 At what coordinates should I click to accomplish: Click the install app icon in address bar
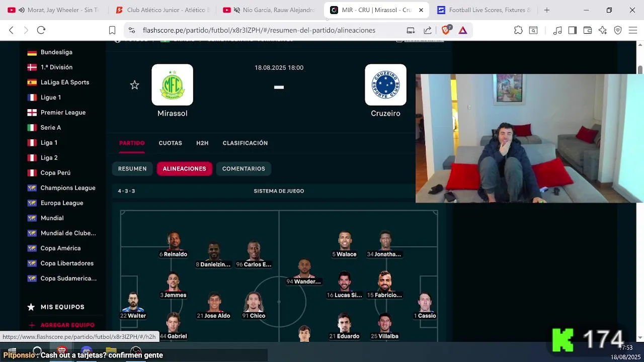coord(411,30)
